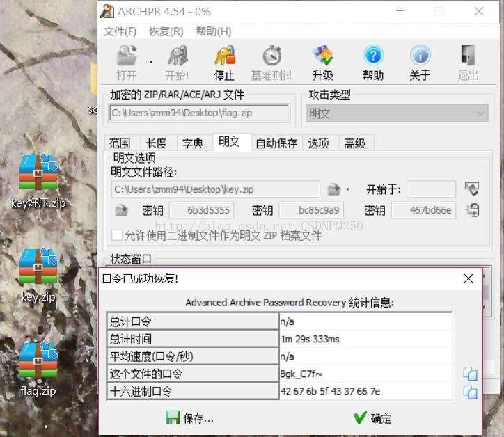The height and width of the screenshot is (437, 504).
Task: Click the save keys icon right of key fields
Action: coord(472,210)
